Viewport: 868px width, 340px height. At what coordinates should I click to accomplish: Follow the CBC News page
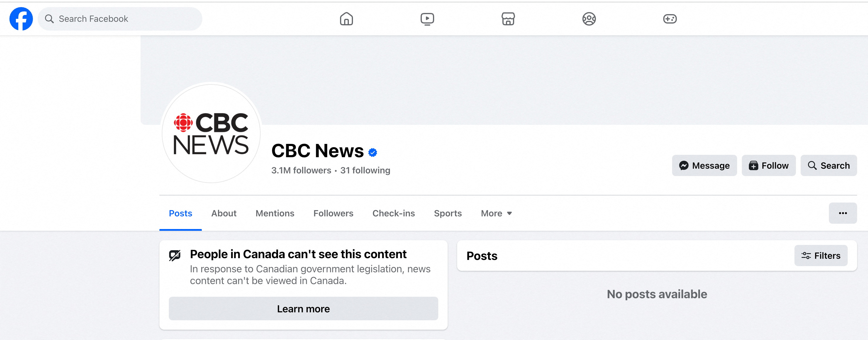[x=769, y=165]
